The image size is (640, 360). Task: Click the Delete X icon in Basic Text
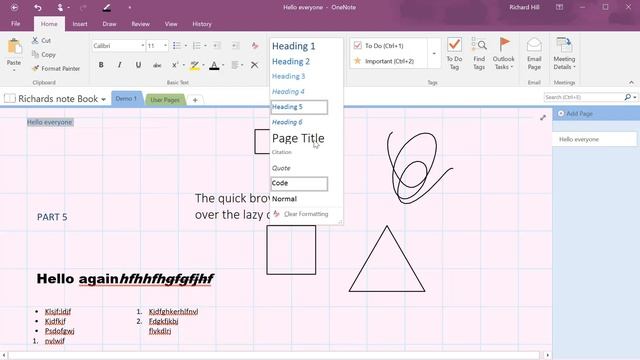(254, 65)
